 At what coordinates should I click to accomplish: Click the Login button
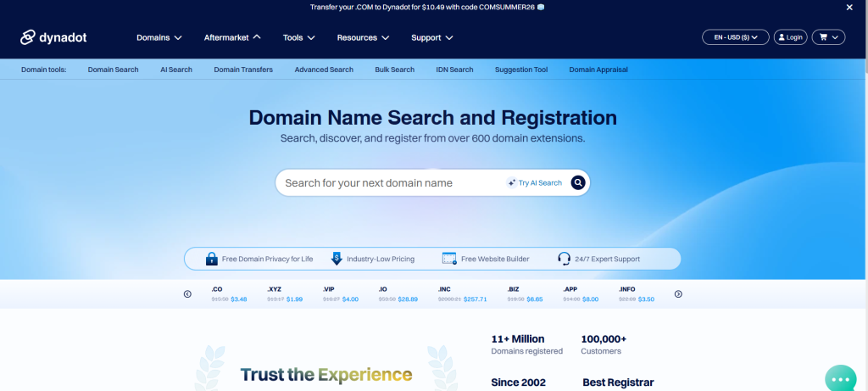(790, 37)
